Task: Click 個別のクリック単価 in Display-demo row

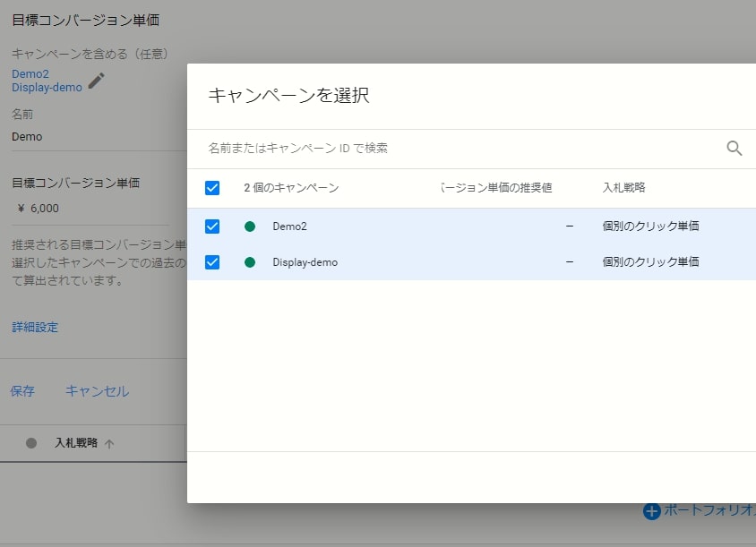Action: (650, 261)
